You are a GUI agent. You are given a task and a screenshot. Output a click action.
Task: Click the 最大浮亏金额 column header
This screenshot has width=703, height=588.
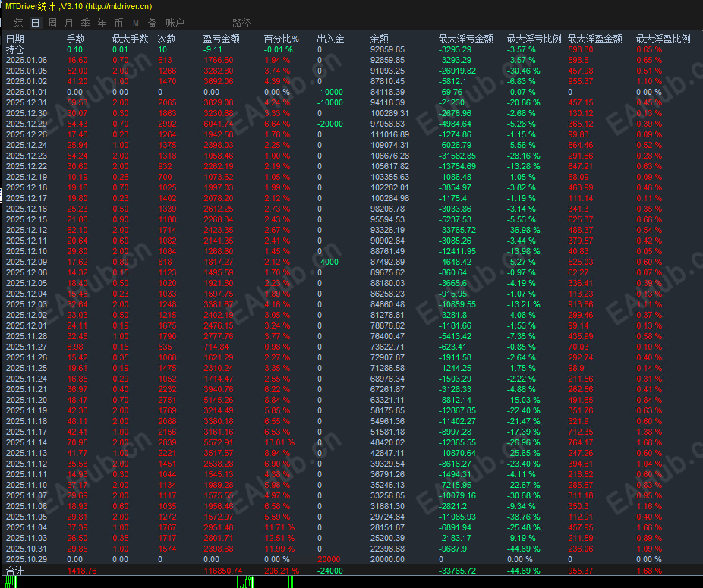(466, 39)
